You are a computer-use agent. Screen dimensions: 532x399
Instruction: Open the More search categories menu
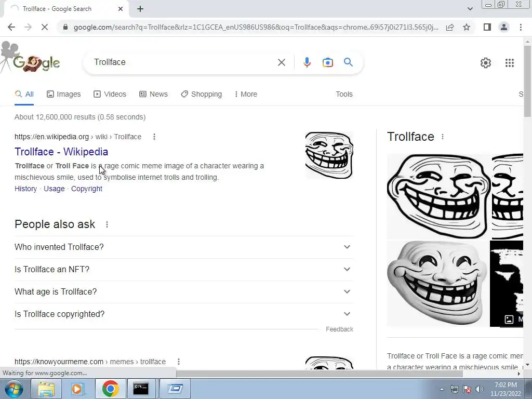coord(246,94)
